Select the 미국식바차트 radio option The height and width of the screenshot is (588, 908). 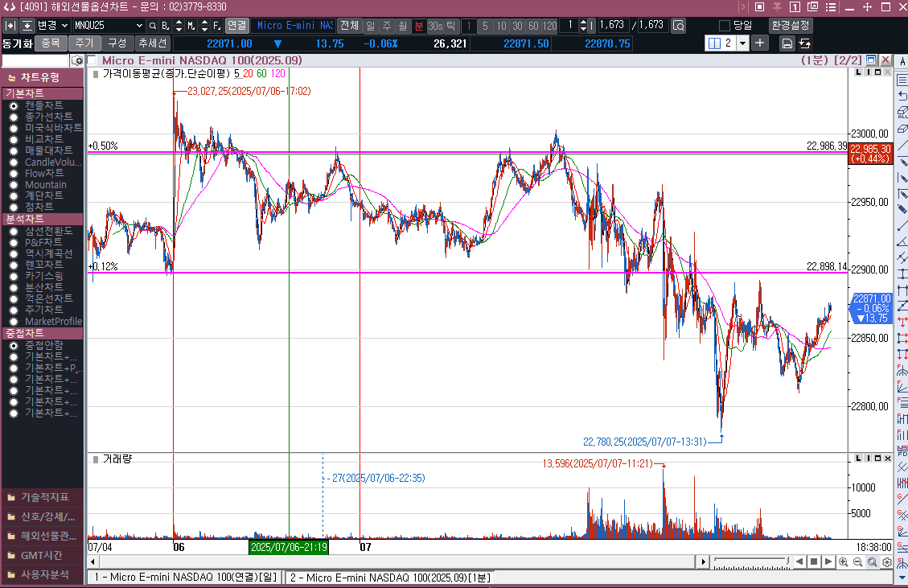[x=14, y=129]
